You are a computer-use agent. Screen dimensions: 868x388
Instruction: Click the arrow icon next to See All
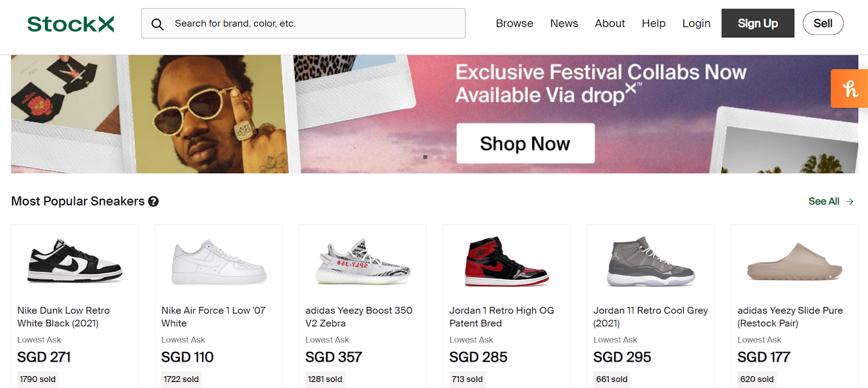(x=850, y=202)
